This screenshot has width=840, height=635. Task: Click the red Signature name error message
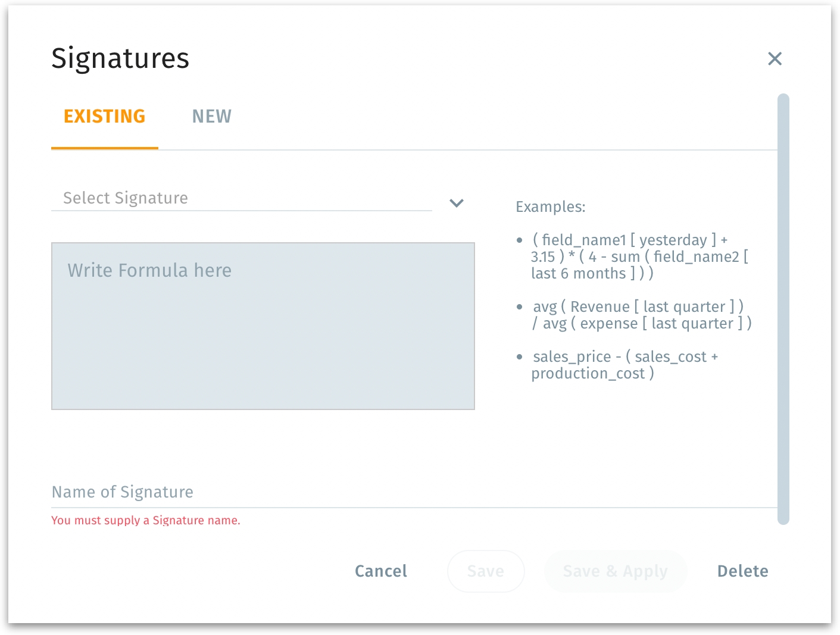click(x=146, y=521)
